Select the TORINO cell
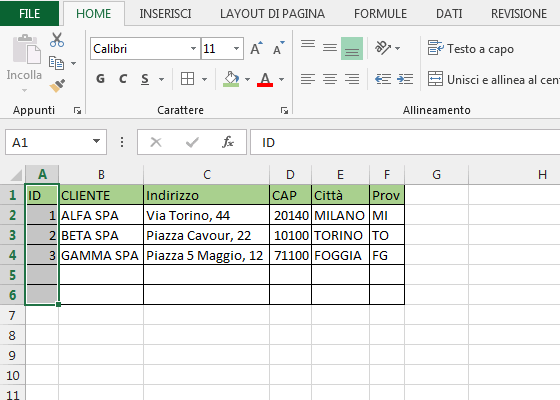This screenshot has height=400, width=560. point(340,235)
